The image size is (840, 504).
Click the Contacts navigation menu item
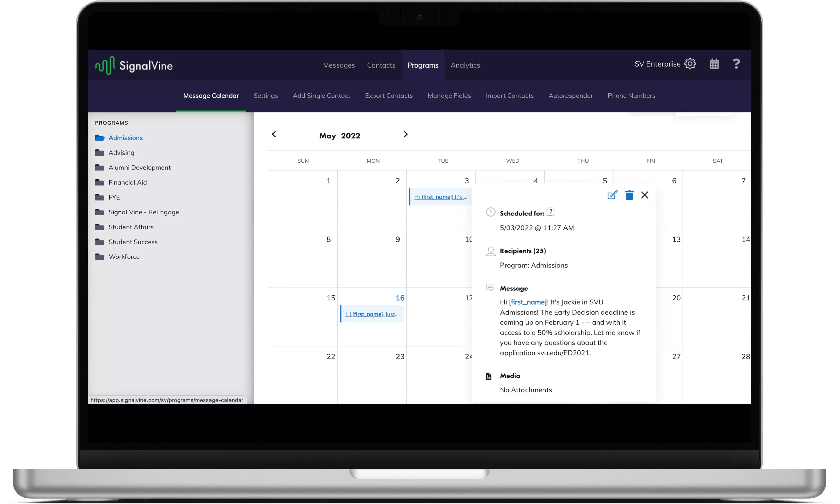381,65
